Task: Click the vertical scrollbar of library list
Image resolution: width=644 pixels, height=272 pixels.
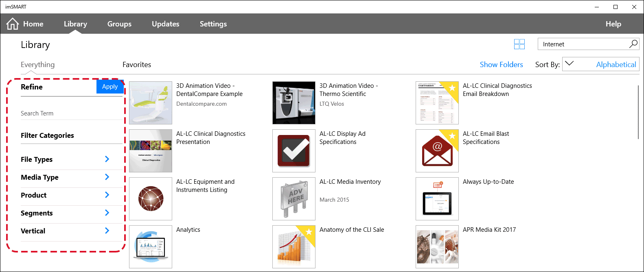Action: coord(639,112)
